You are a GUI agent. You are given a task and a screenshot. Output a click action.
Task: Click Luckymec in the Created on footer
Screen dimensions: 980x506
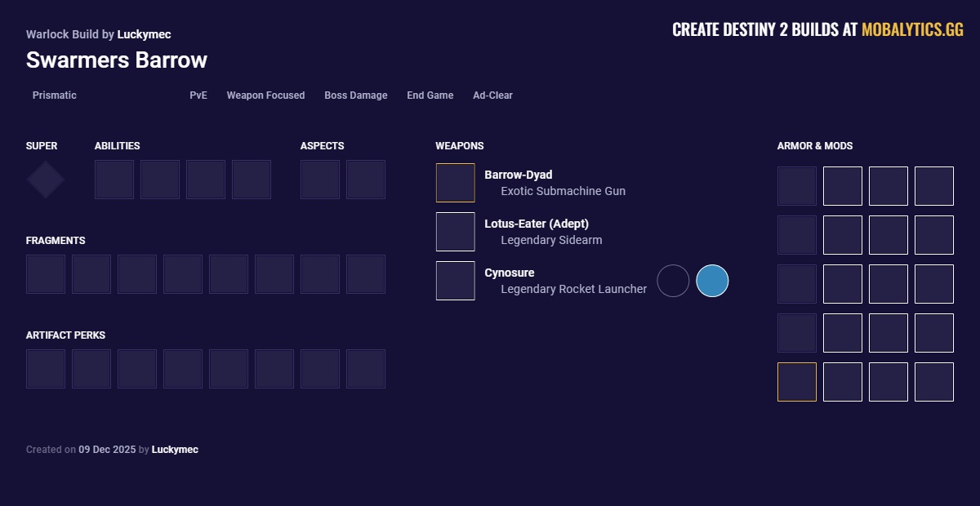(175, 450)
